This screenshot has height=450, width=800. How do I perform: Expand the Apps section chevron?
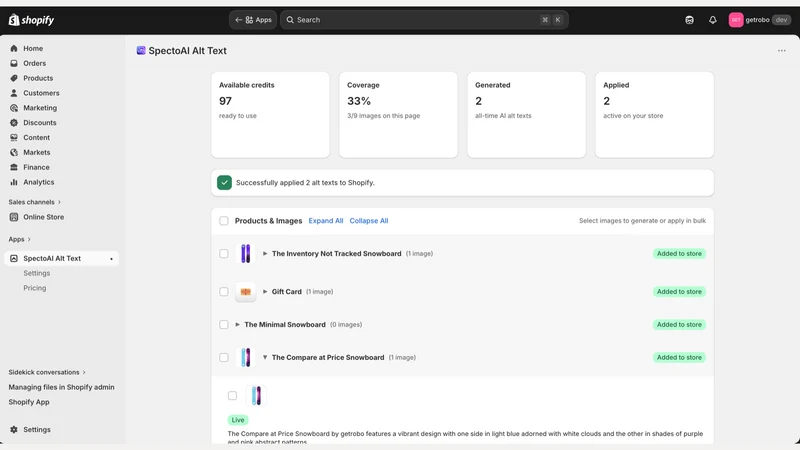click(29, 239)
